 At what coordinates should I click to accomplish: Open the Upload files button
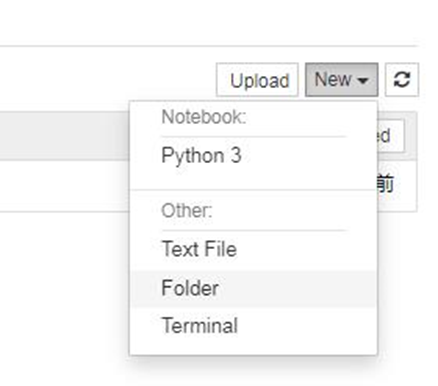coord(257,80)
